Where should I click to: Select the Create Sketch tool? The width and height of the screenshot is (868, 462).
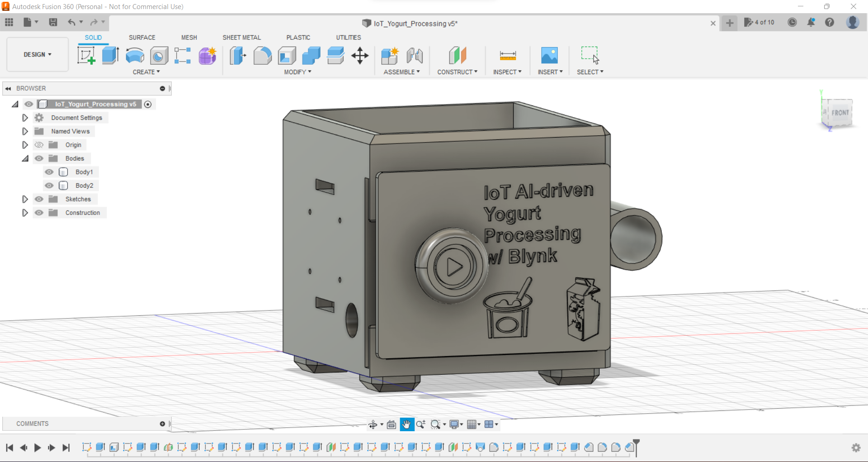click(x=86, y=56)
